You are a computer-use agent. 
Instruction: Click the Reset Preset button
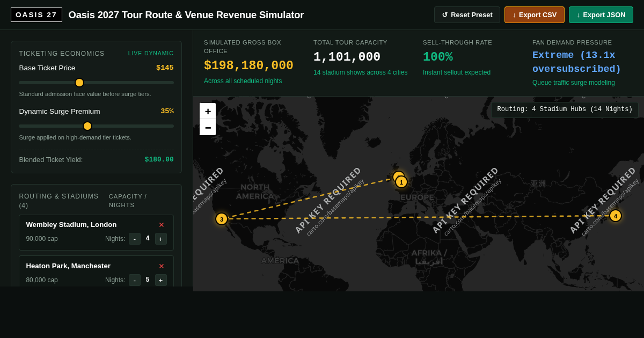pyautogui.click(x=467, y=15)
